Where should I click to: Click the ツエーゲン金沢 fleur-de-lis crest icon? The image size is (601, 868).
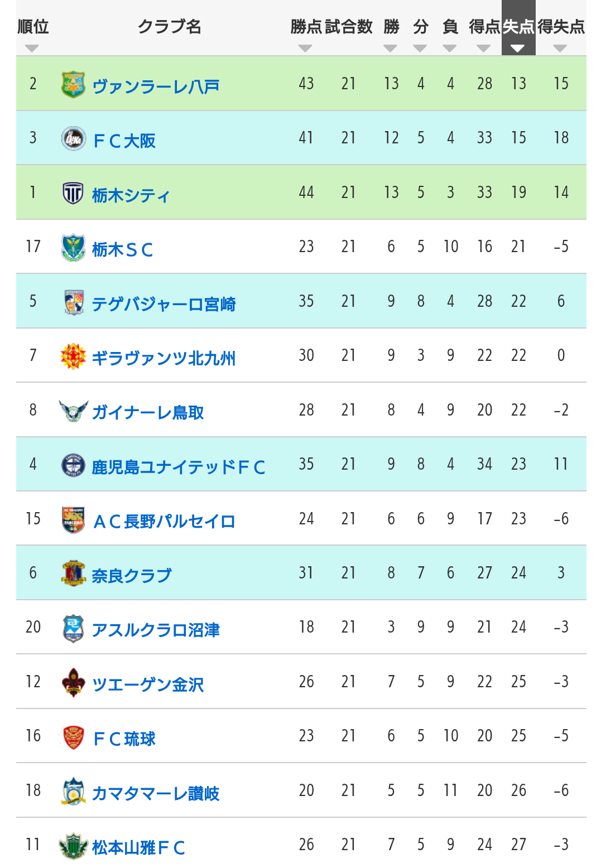click(73, 682)
